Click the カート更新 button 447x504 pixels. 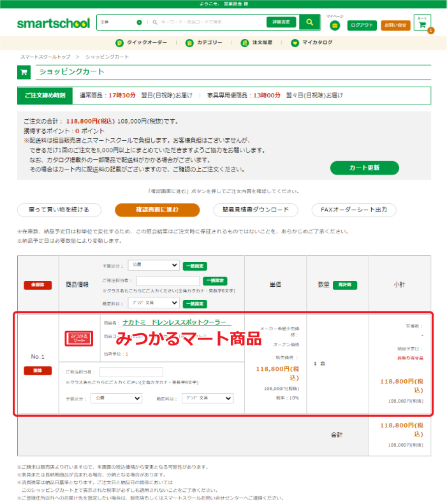point(364,168)
